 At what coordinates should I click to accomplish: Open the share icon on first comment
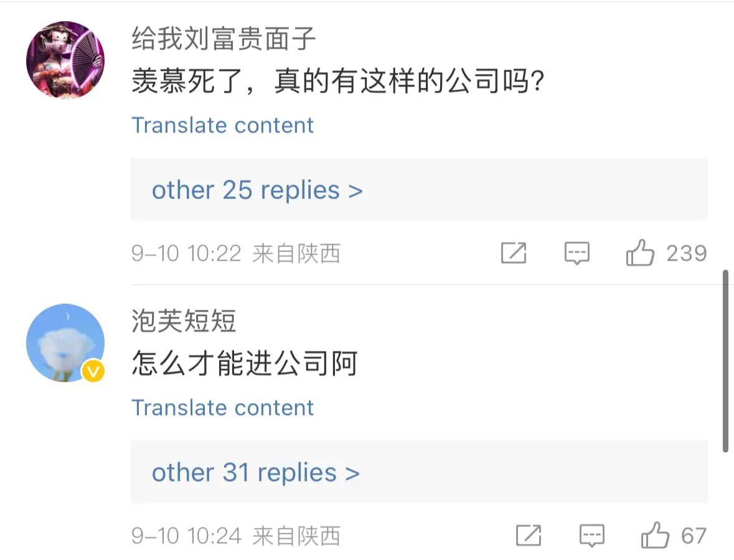pos(514,253)
